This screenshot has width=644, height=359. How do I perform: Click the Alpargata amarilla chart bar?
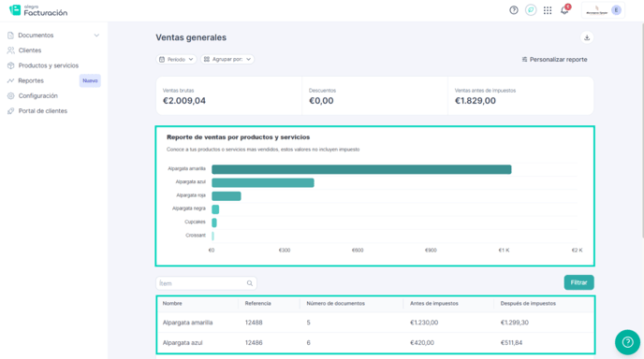[x=361, y=169]
